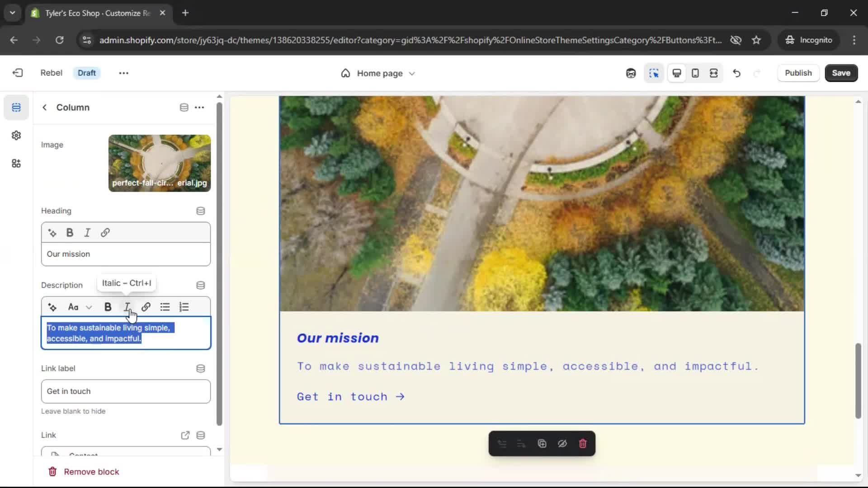The width and height of the screenshot is (868, 488).
Task: Open theme actions three-dot menu
Action: click(123, 73)
